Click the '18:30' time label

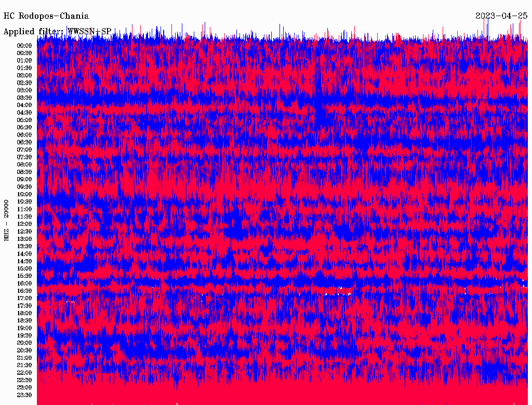pyautogui.click(x=24, y=320)
